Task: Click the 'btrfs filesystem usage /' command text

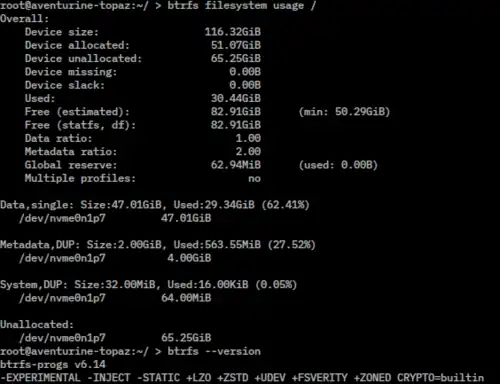Action: 241,6
